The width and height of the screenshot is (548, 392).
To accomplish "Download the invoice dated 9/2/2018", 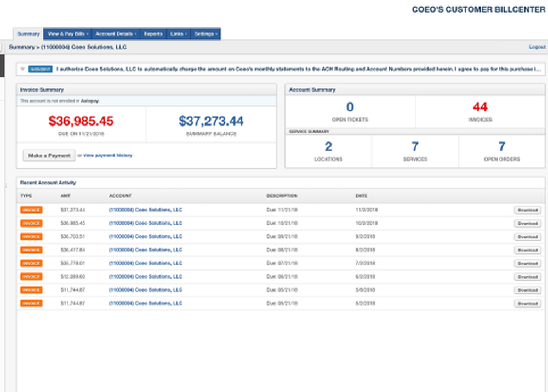I will click(527, 237).
